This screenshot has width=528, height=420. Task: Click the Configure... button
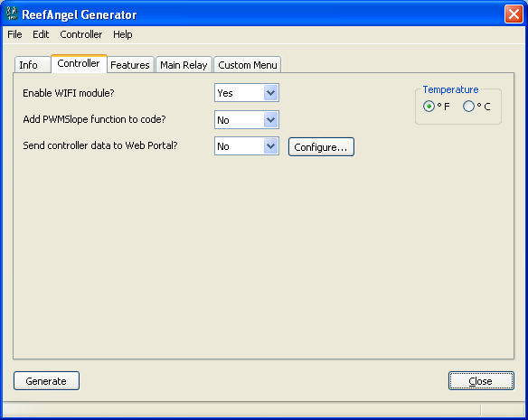click(x=321, y=146)
